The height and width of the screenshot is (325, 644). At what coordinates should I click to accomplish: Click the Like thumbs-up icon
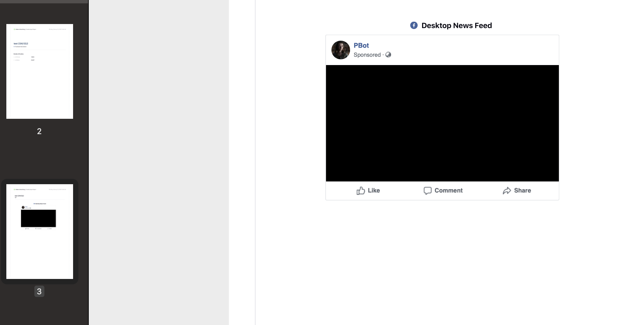(361, 191)
